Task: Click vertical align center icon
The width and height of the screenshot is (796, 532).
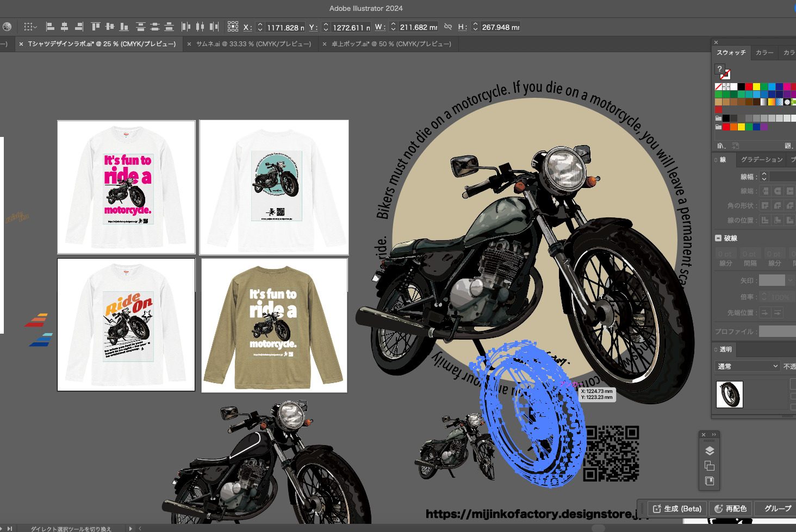Action: point(110,27)
